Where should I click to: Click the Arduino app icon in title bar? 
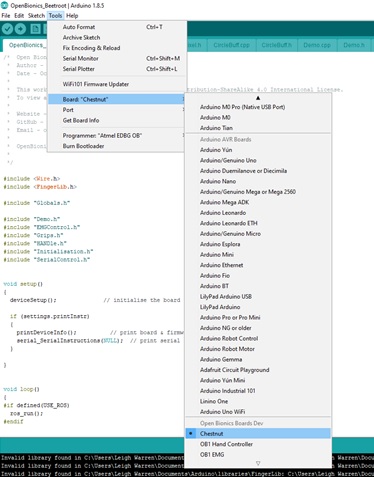click(x=4, y=5)
